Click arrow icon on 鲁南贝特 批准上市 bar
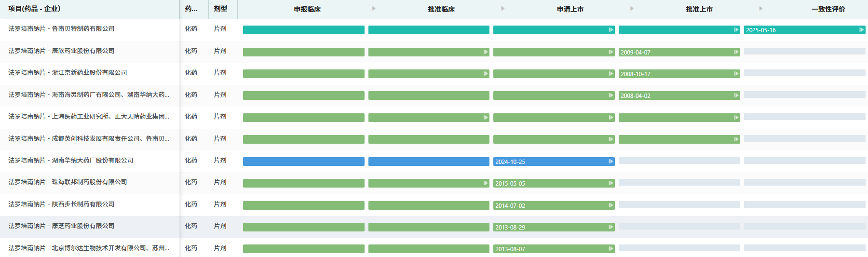This screenshot has width=868, height=257. click(736, 30)
